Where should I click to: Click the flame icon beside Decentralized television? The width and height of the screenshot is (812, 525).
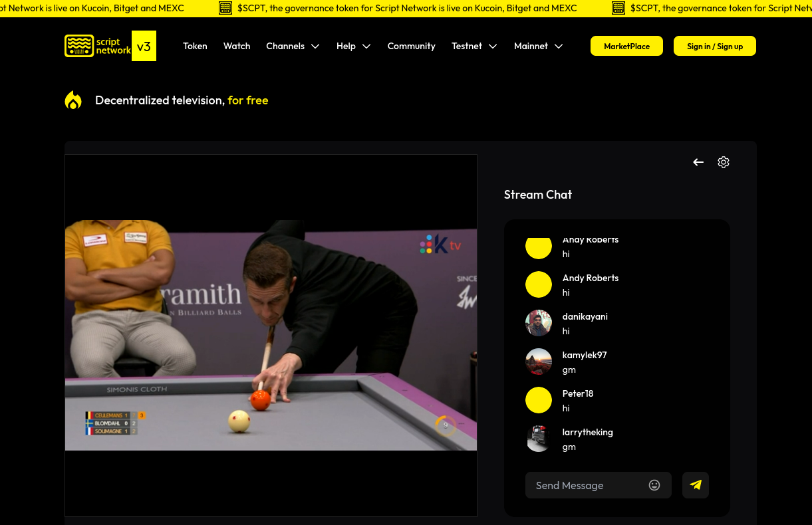(73, 100)
